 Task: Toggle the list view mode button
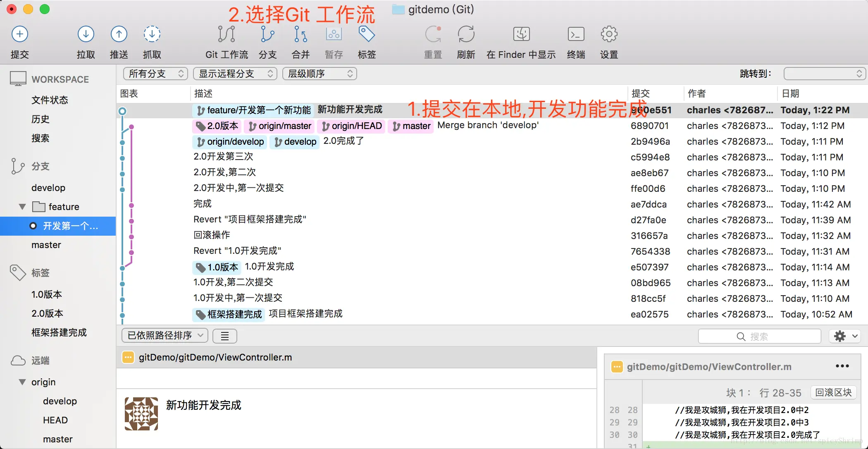coord(224,336)
